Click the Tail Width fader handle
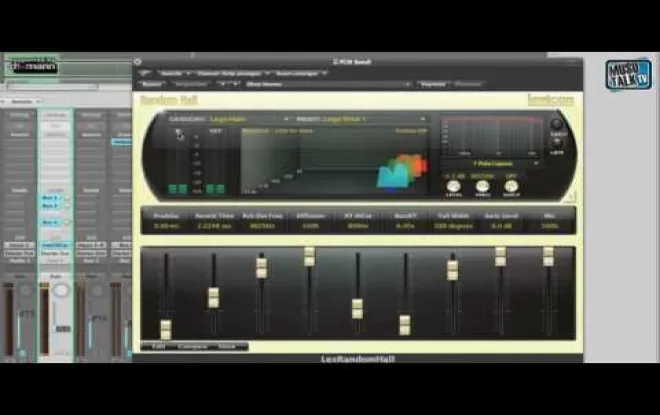660x415 pixels. tap(452, 270)
